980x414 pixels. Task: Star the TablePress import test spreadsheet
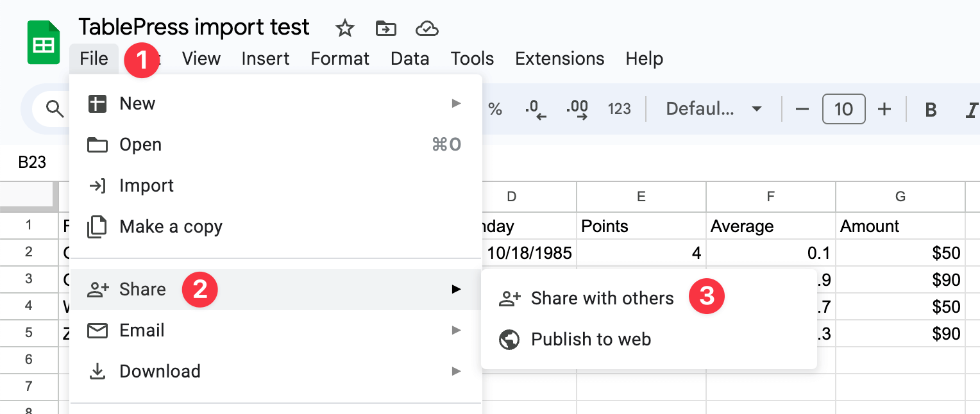[x=344, y=28]
